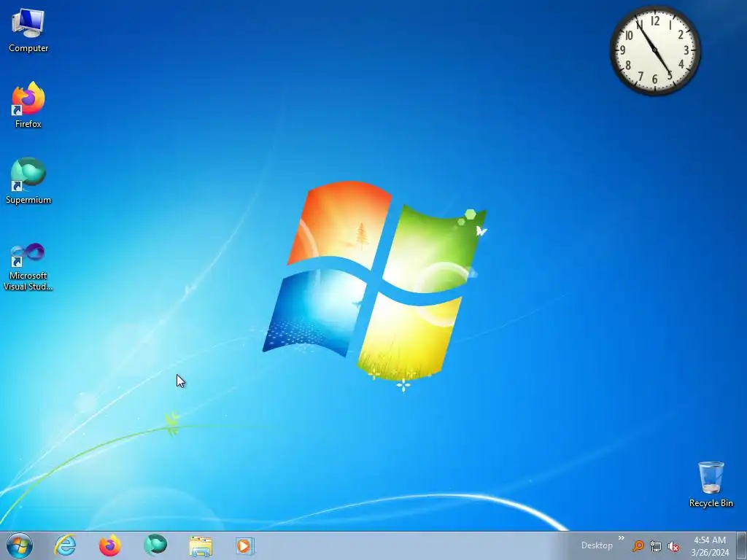The height and width of the screenshot is (560, 747).
Task: Click the analog clock gadget
Action: [x=655, y=50]
